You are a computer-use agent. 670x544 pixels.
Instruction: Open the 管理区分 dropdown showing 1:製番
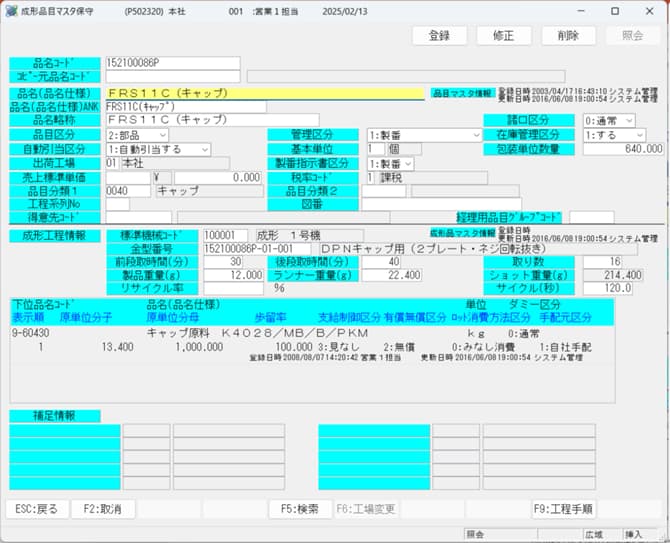coord(424,135)
